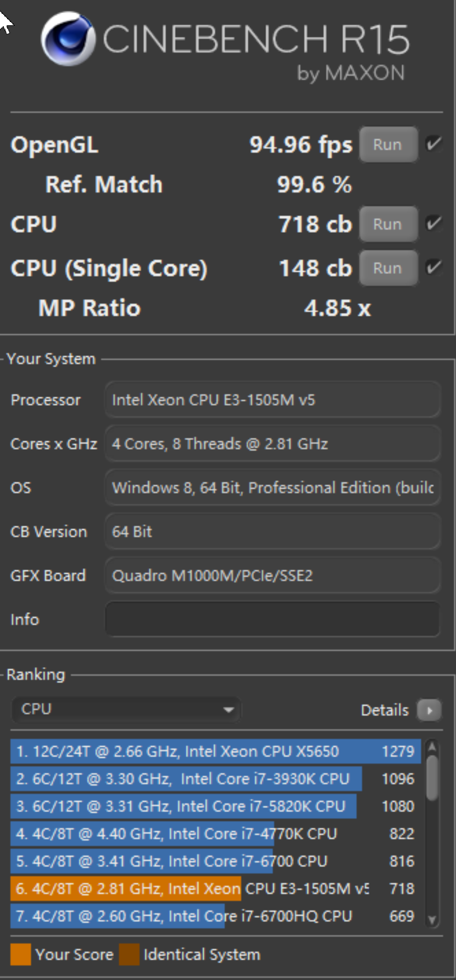Toggle the CPU Single Core checkbox
Screen dimensions: 456x980
(433, 267)
